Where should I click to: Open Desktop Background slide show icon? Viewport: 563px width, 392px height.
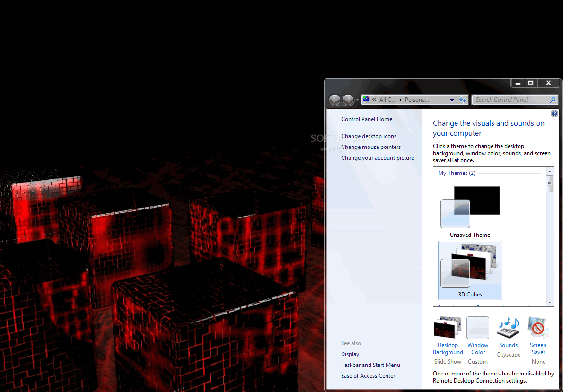click(x=448, y=327)
